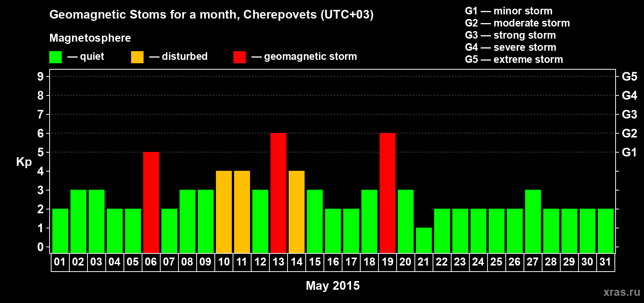The image size is (644, 303).
Task: Click the G1 label on right axis
Action: tap(630, 152)
